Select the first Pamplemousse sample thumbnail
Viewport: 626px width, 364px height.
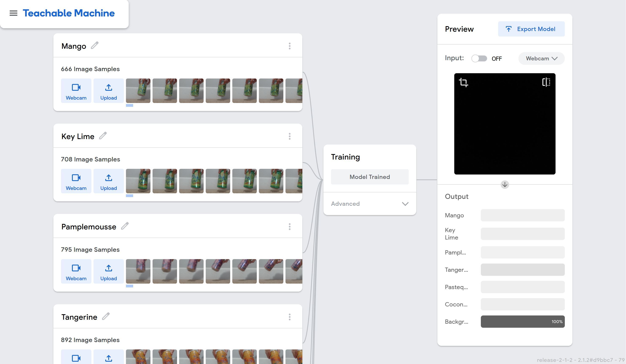[137, 271]
